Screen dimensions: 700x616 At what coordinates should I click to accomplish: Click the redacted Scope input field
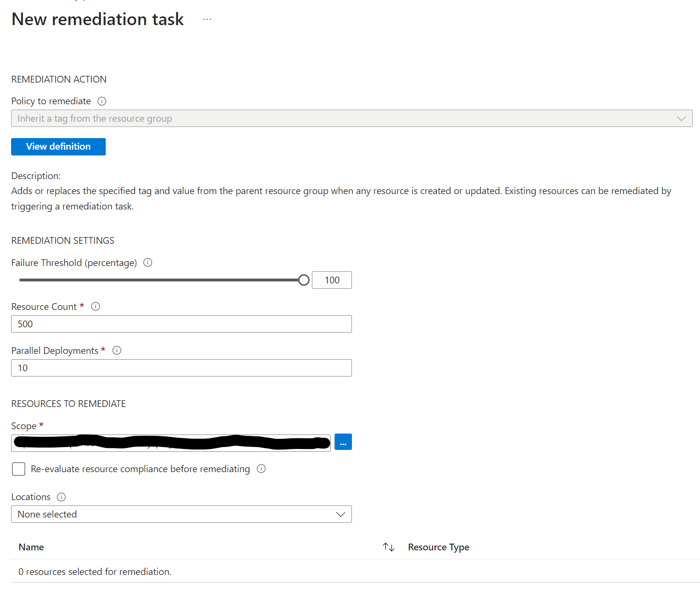pyautogui.click(x=171, y=443)
